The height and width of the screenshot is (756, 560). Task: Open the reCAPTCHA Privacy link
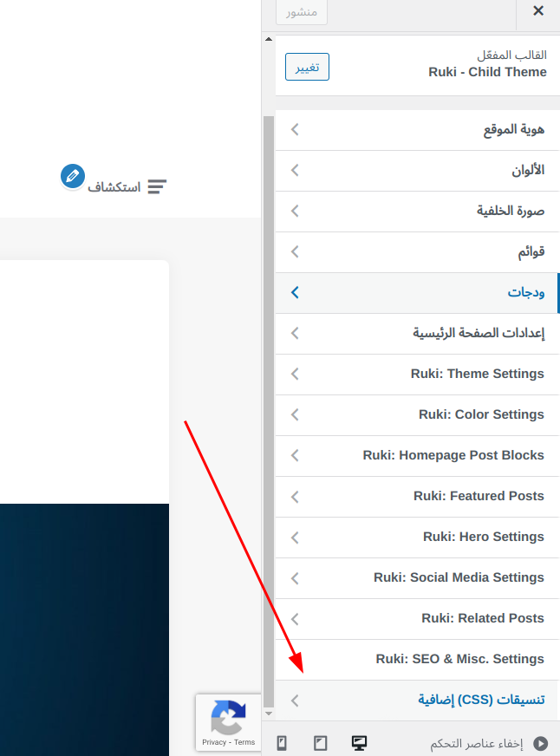[214, 742]
